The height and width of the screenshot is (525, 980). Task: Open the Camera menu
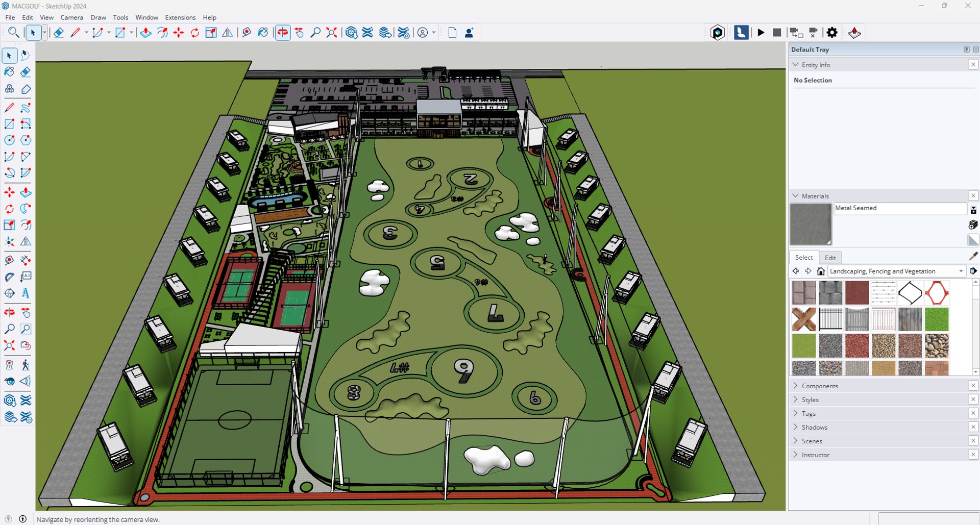tap(71, 17)
